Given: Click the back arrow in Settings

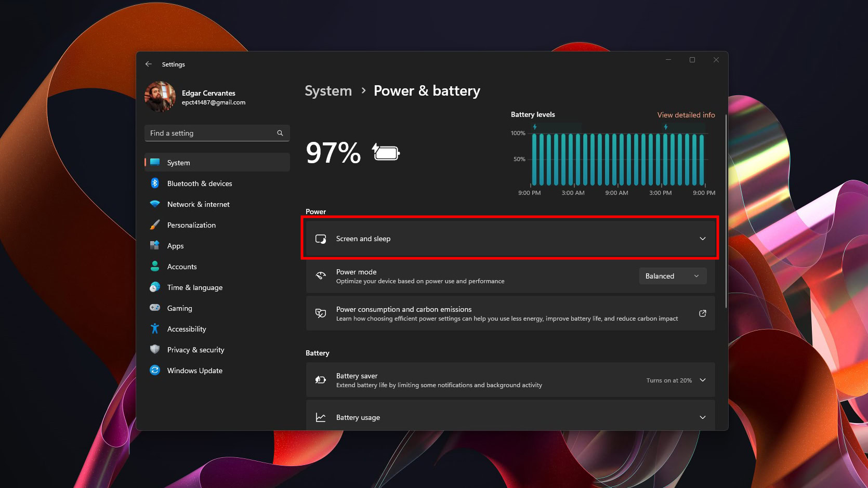Looking at the screenshot, I should point(149,64).
